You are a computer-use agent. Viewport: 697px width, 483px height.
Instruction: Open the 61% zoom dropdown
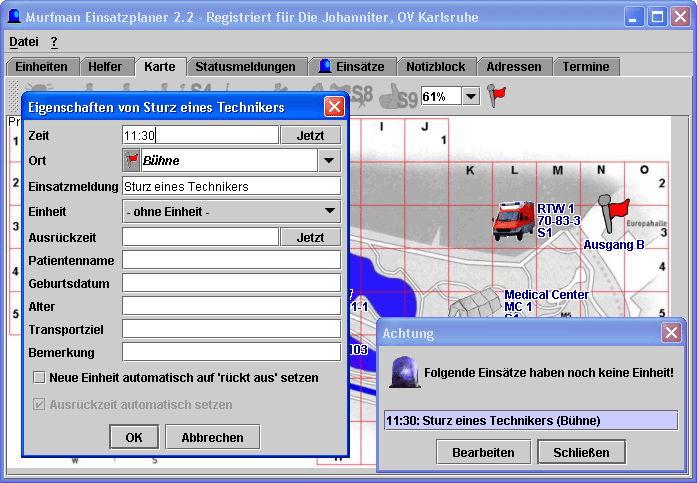coord(471,96)
